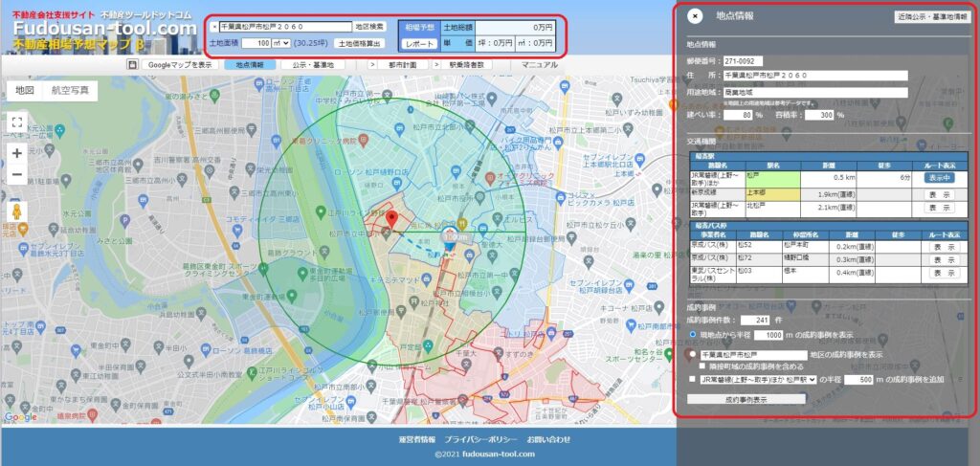Click 表示 button for 根本 bus stop
This screenshot has width=980, height=466.
click(x=944, y=273)
